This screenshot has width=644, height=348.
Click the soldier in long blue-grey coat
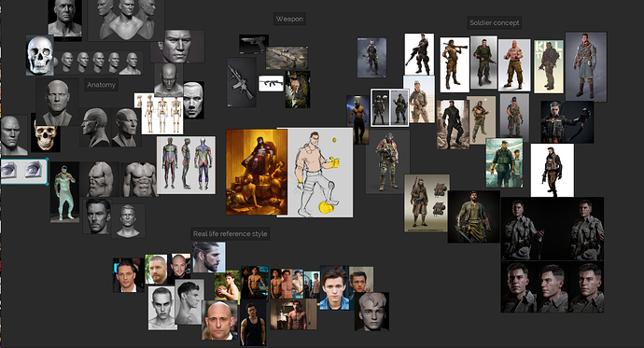[586, 67]
